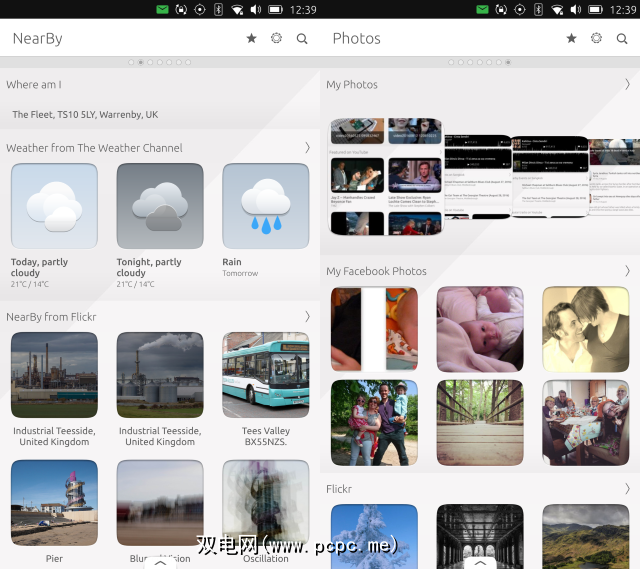The image size is (640, 569).
Task: Open rotation lock indicator in left status bar
Action: coord(181,9)
